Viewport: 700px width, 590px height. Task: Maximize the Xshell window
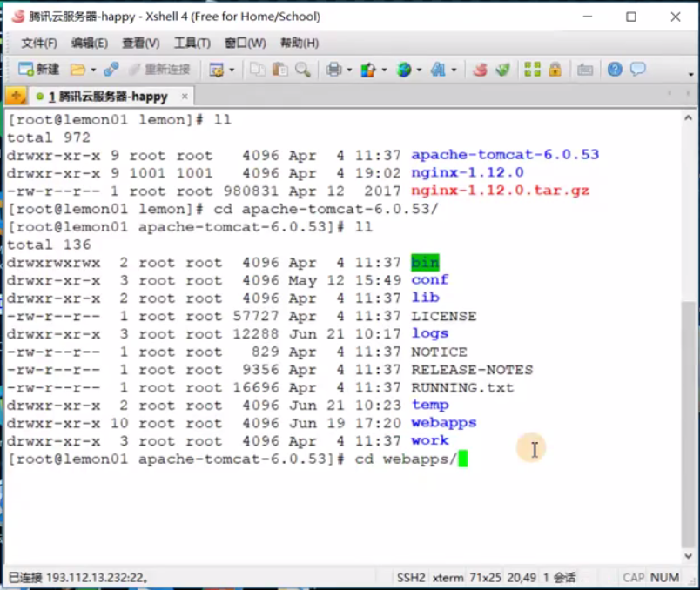tap(631, 17)
